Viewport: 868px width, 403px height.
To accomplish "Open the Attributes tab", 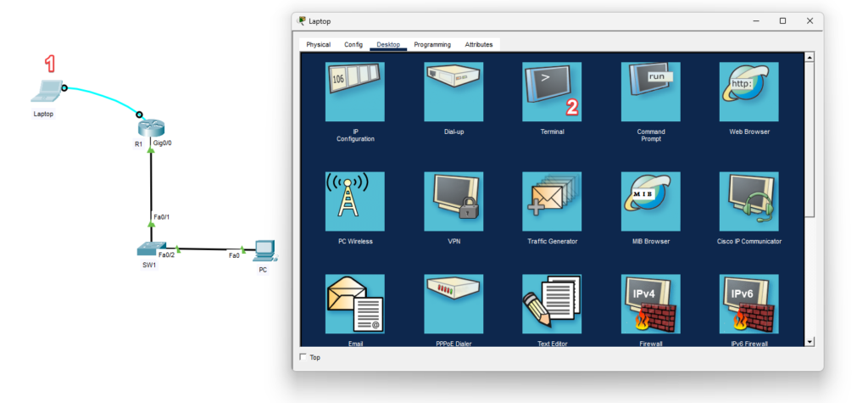I will pos(479,44).
